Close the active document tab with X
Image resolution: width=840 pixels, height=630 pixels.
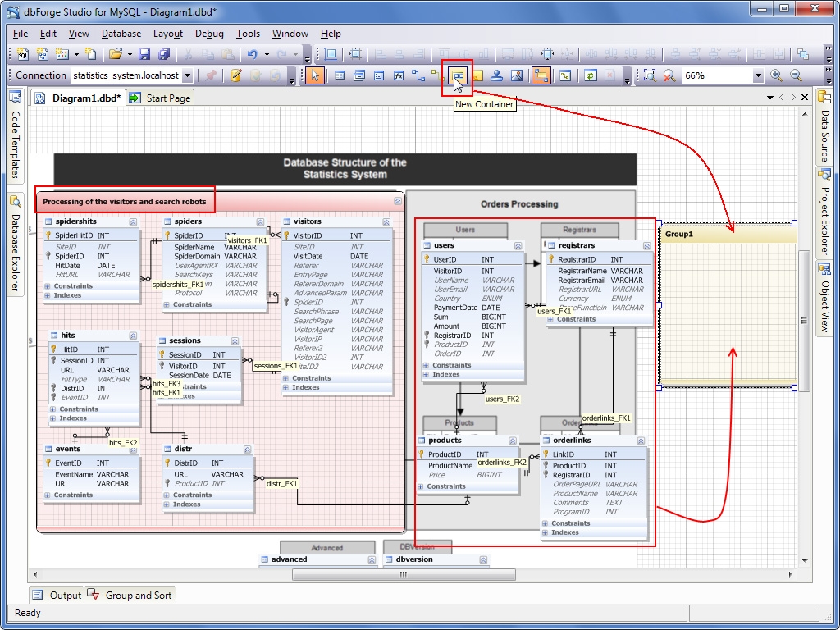(x=804, y=98)
